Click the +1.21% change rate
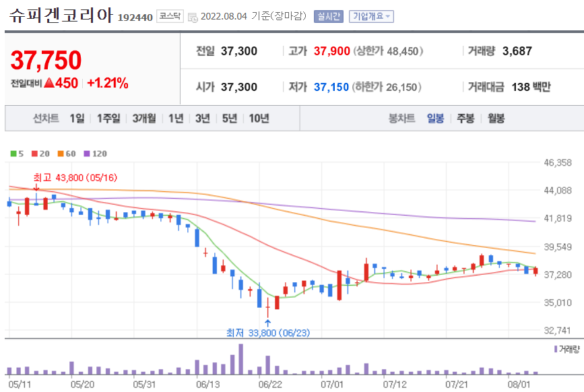Viewport: 584px width, 392px height. tap(108, 83)
